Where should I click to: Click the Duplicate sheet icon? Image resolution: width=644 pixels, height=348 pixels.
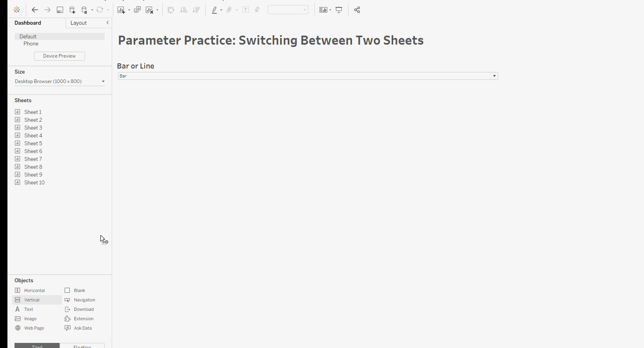point(137,10)
